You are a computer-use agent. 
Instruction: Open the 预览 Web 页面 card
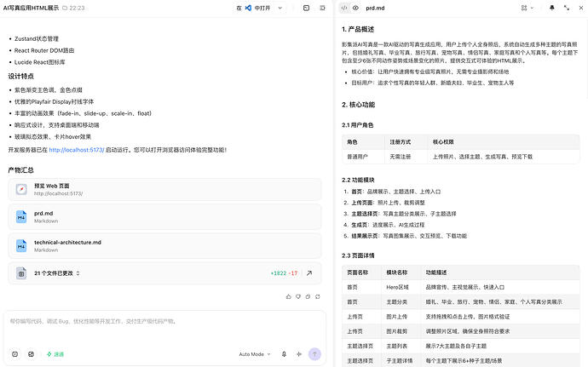tap(164, 190)
